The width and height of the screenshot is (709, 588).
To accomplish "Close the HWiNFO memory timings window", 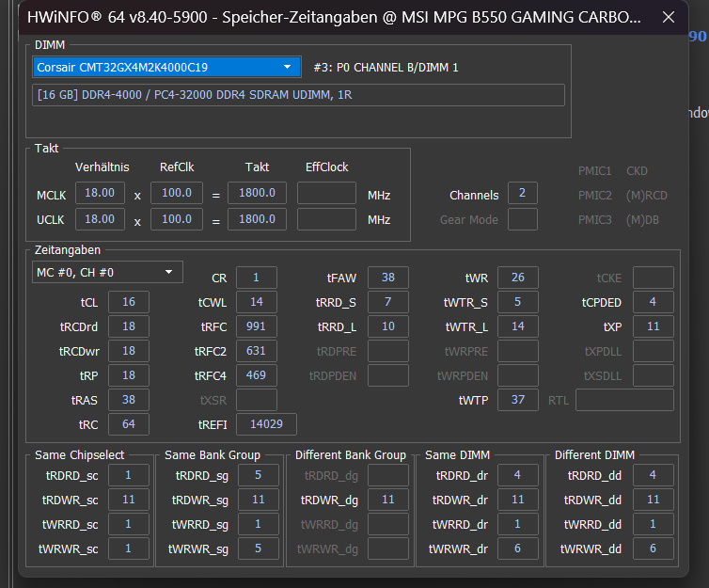I will pyautogui.click(x=669, y=18).
